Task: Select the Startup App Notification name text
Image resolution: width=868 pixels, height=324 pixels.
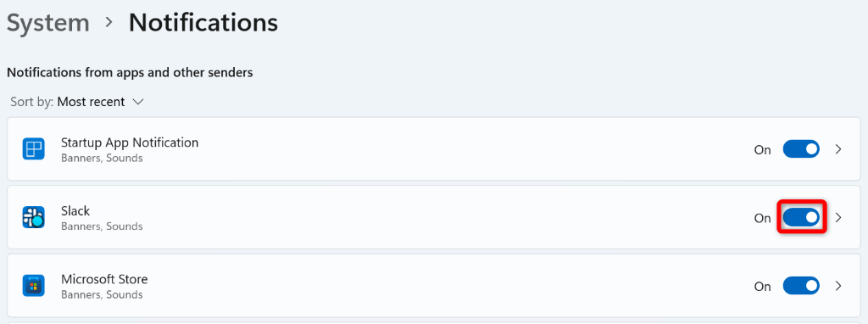Action: point(130,142)
